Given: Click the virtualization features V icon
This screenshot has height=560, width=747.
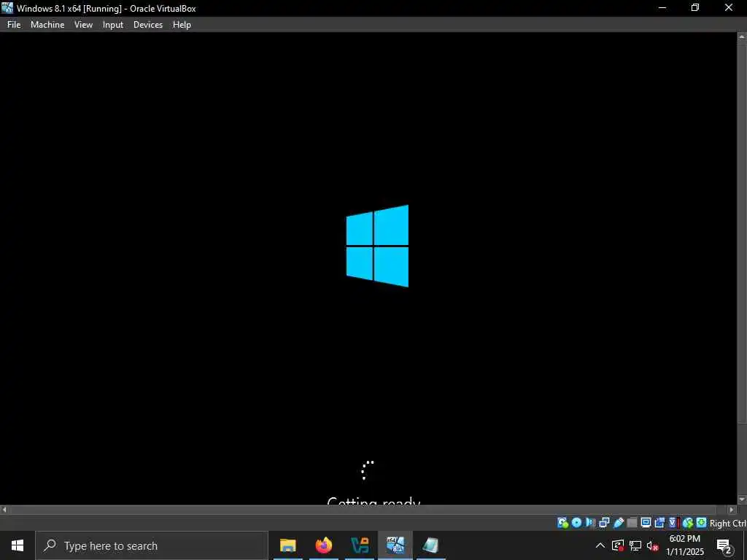Looking at the screenshot, I should 673,523.
